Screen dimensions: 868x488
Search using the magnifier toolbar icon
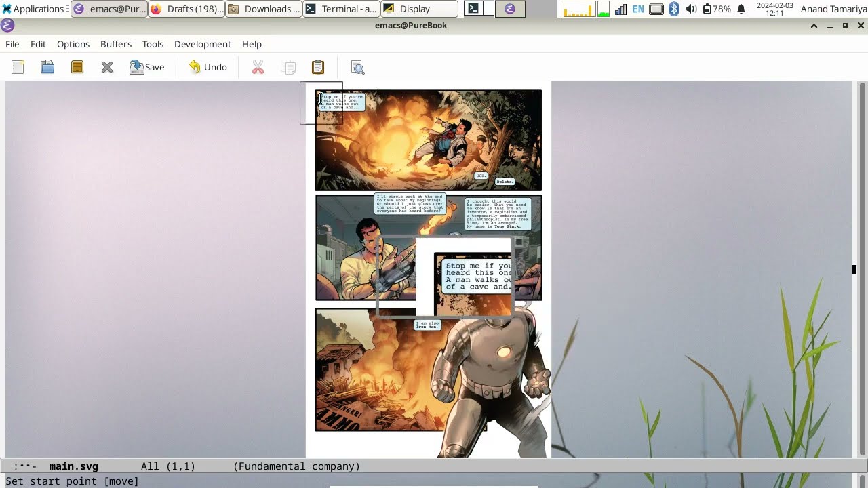(358, 67)
